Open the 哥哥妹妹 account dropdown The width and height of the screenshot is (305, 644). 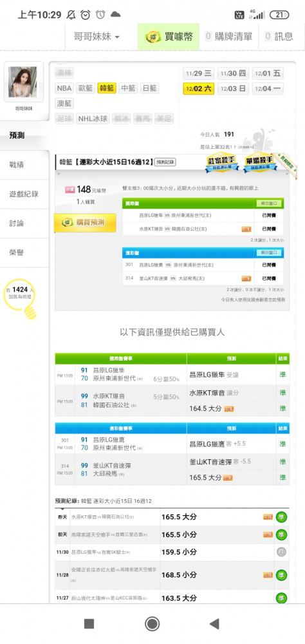click(x=97, y=37)
